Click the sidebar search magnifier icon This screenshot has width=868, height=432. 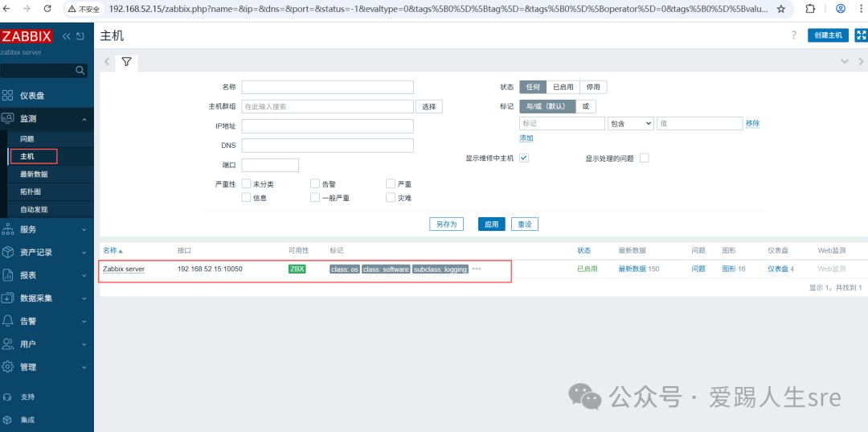[80, 71]
